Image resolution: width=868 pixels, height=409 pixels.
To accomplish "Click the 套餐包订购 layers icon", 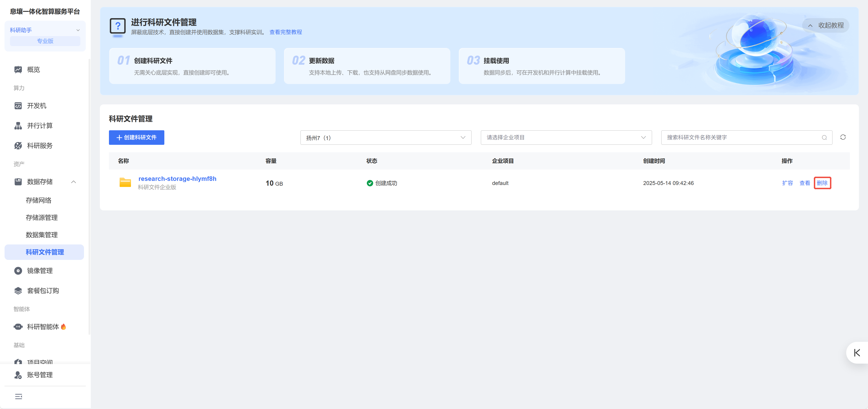I will tap(18, 291).
